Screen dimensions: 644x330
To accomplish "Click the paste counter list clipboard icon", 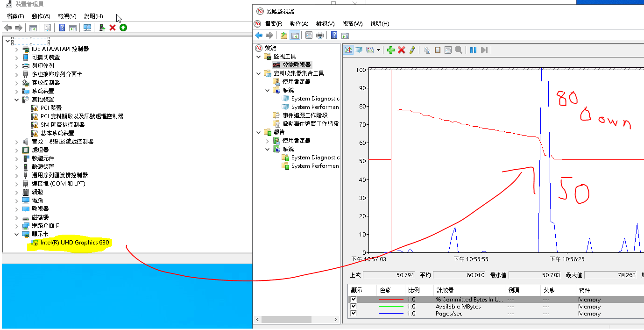I will [438, 50].
